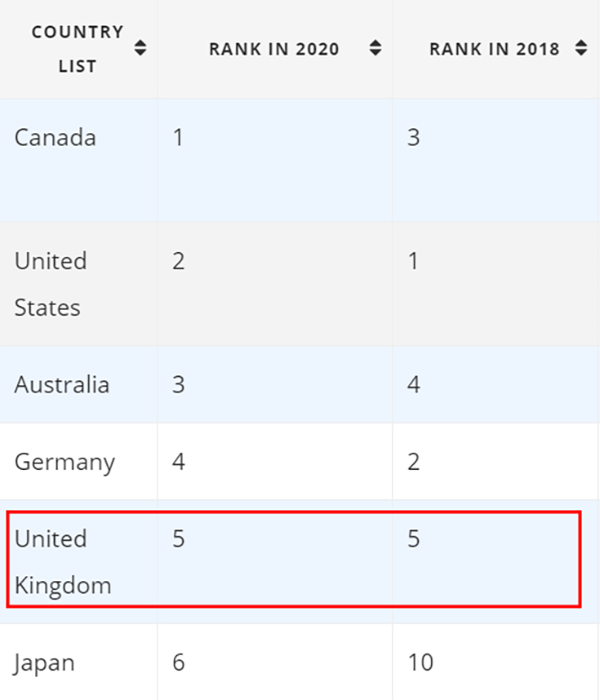The width and height of the screenshot is (600, 700).
Task: Click Canada's 2018 rank value 3
Action: tap(414, 138)
